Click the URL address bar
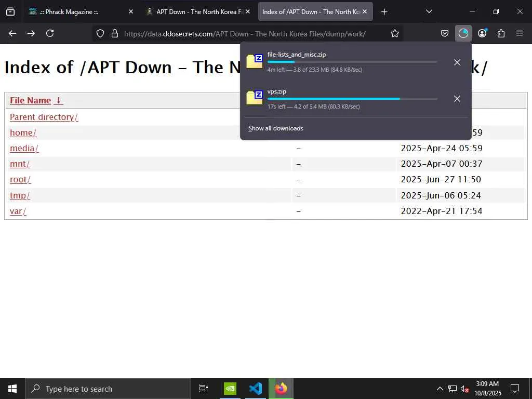This screenshot has width=532, height=399. pos(248,34)
